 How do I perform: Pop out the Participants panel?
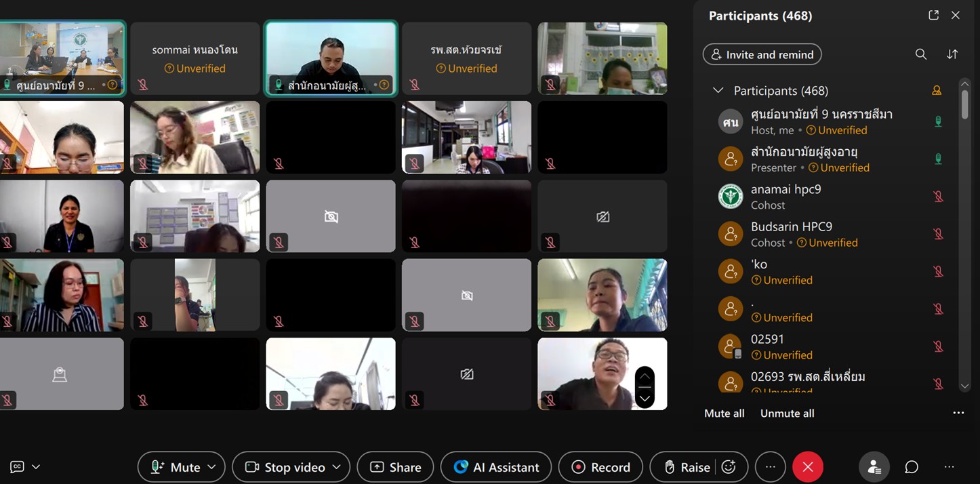933,15
